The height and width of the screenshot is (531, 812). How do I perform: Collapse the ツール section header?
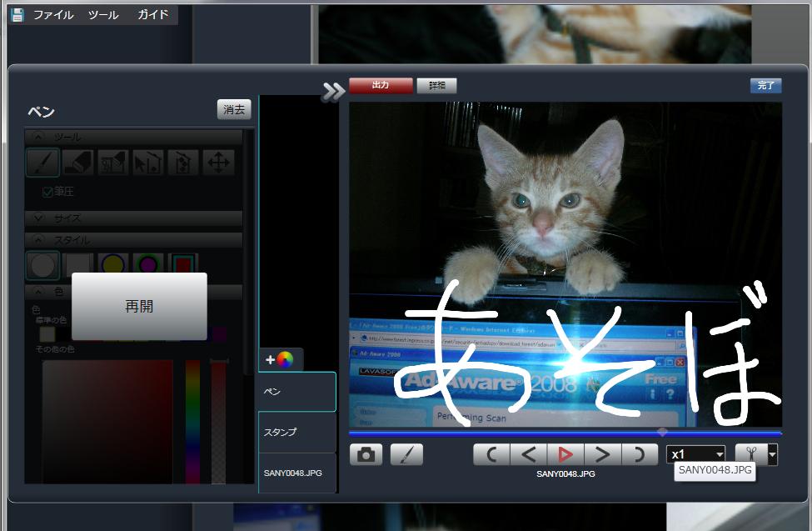pos(133,137)
